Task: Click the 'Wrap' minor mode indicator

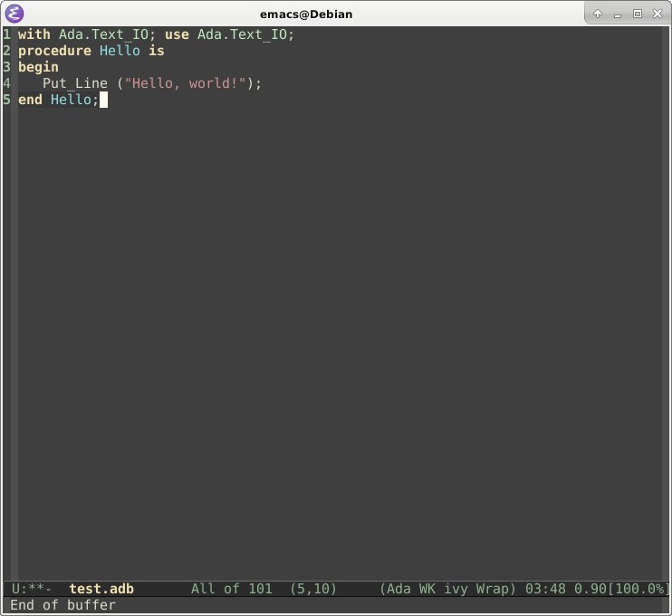Action: point(492,589)
